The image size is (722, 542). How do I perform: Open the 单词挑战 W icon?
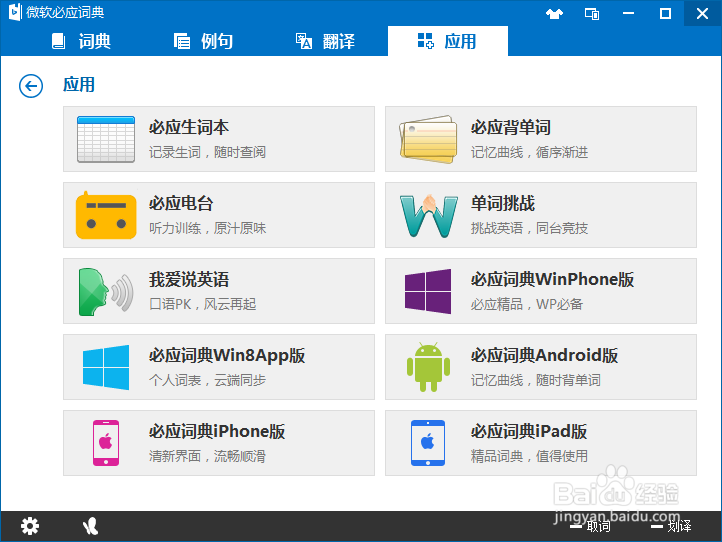(429, 216)
